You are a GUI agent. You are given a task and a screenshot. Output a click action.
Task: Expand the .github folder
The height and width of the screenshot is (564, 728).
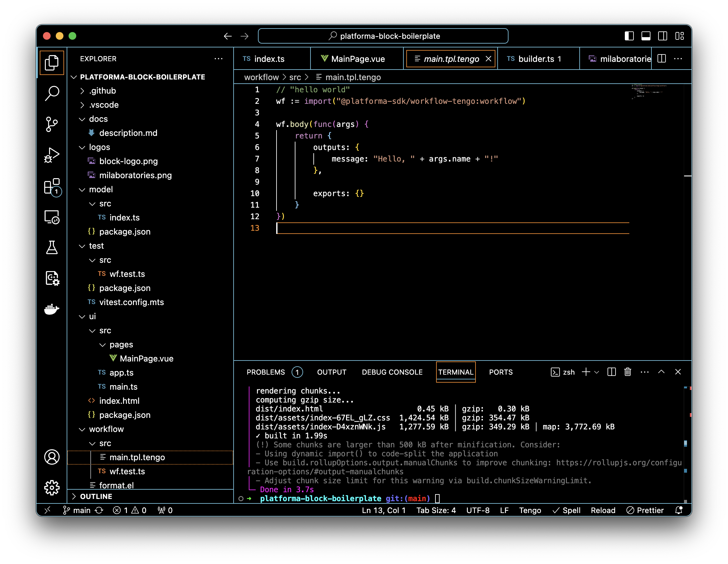tap(103, 91)
